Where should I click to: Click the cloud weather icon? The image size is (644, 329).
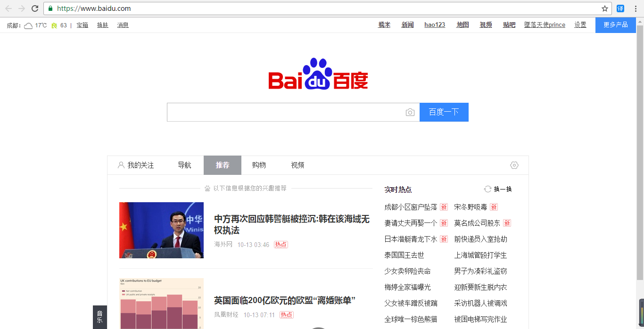[28, 25]
